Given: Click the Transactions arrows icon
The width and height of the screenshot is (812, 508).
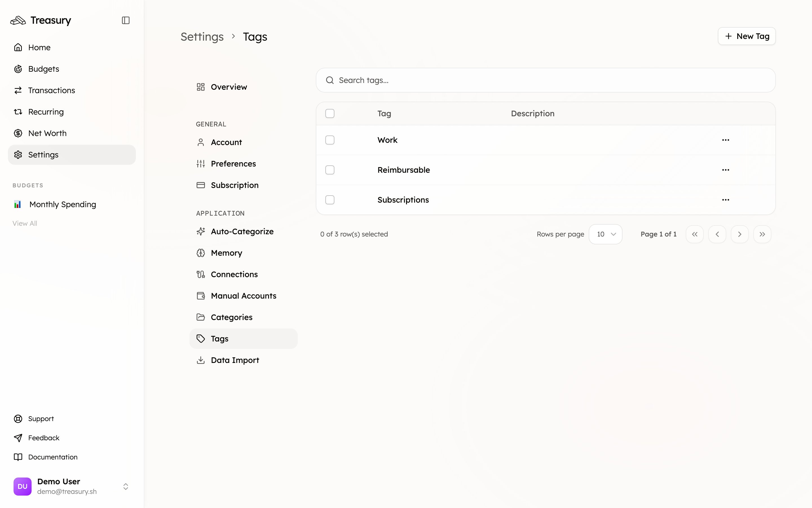Looking at the screenshot, I should coord(18,90).
